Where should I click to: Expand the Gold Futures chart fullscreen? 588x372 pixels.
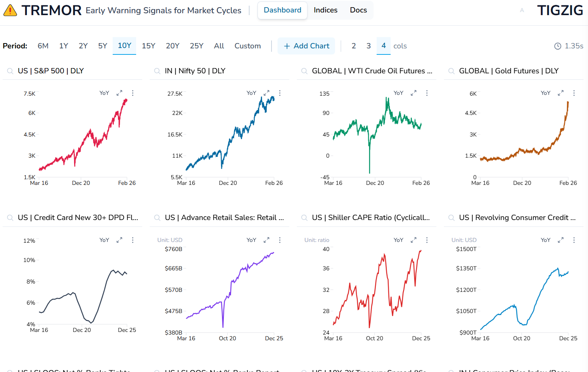(x=561, y=93)
